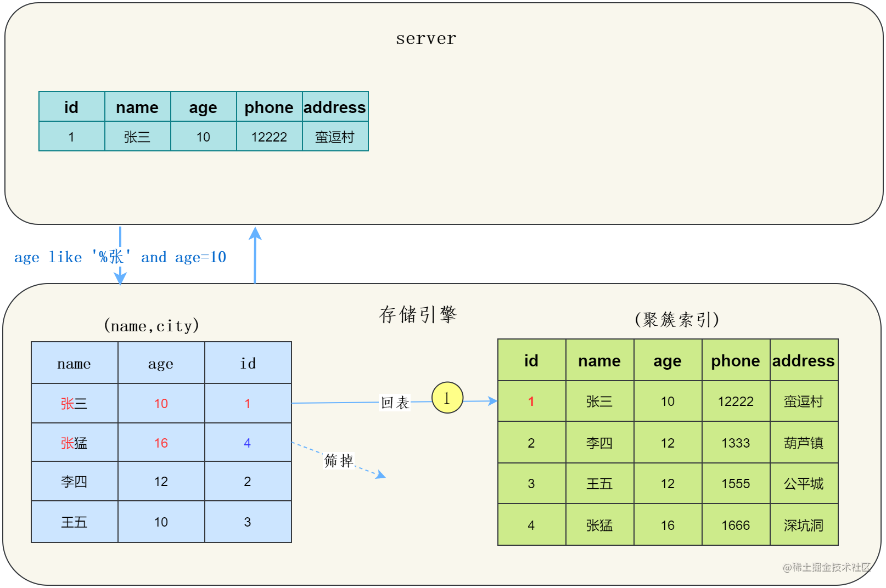Screen dimensions: 886x588
Task: Click the red age value 16 for 张猛
Action: pyautogui.click(x=160, y=443)
